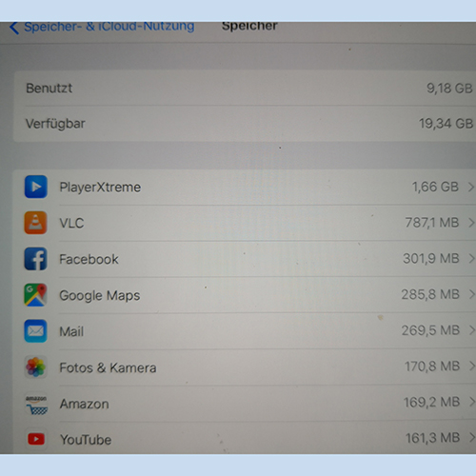Open Facebook row disclosure chevron

tap(471, 259)
